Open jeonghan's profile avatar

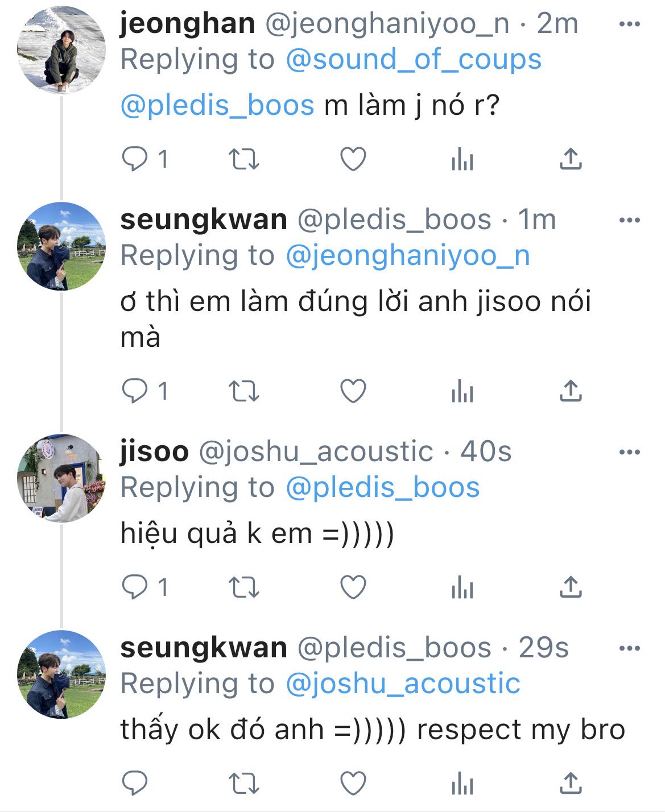pos(61,50)
